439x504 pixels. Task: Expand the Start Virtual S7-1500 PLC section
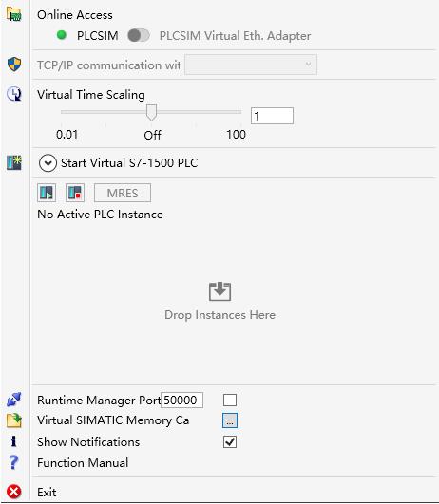click(x=48, y=163)
